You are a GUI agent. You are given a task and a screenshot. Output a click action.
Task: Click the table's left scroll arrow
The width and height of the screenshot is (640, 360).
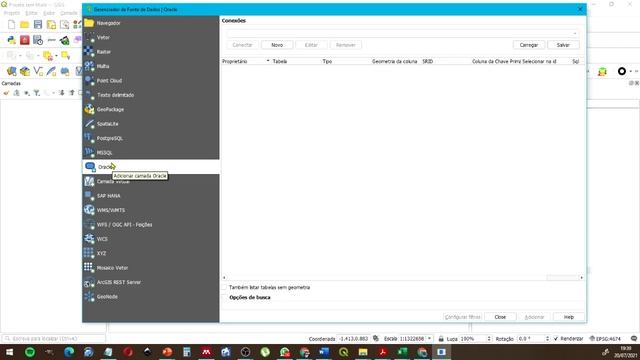[x=224, y=278]
